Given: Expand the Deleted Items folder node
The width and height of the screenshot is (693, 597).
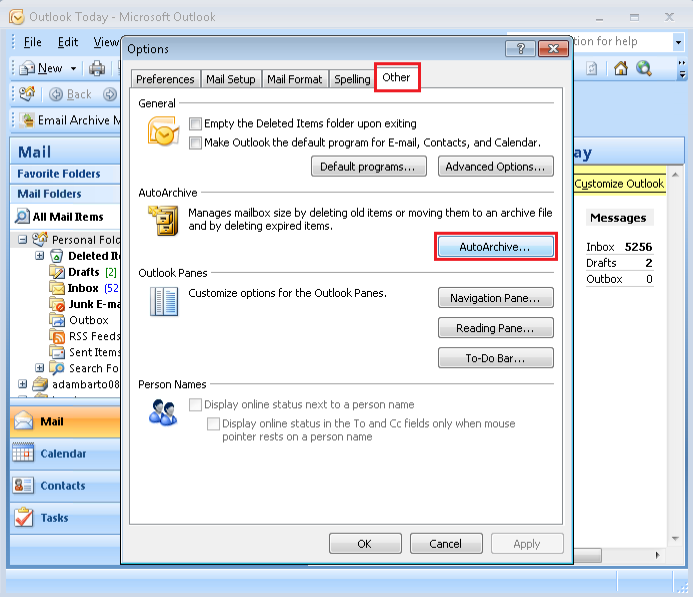Looking at the screenshot, I should pyautogui.click(x=39, y=255).
